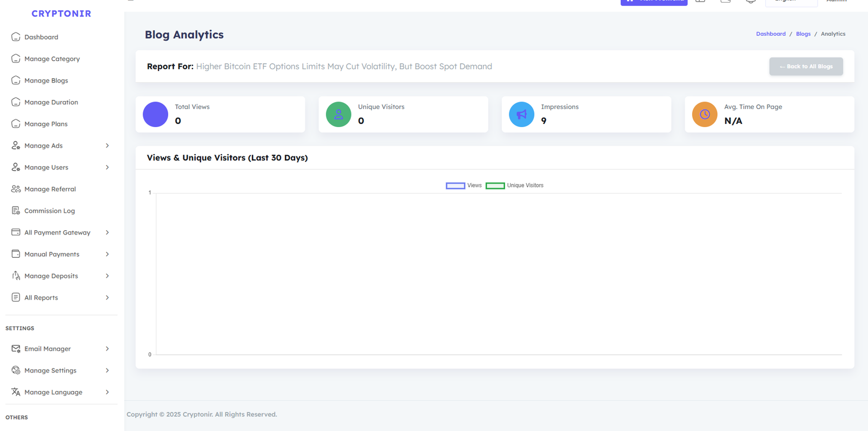Image resolution: width=868 pixels, height=431 pixels.
Task: Follow the Blogs breadcrumb link
Action: coord(803,34)
